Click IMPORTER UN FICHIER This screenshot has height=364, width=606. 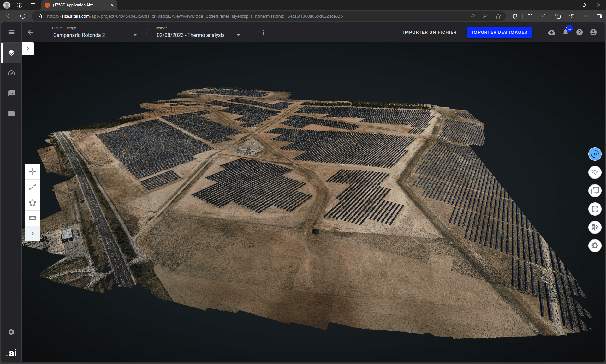point(430,32)
